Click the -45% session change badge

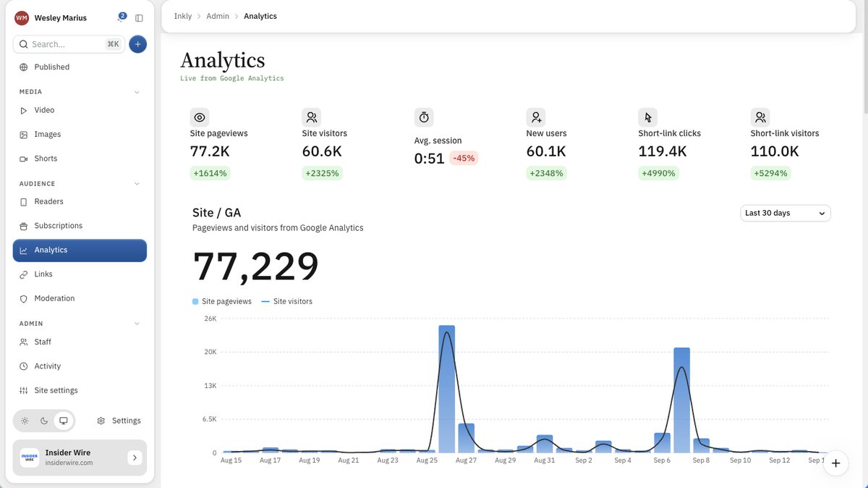point(464,158)
